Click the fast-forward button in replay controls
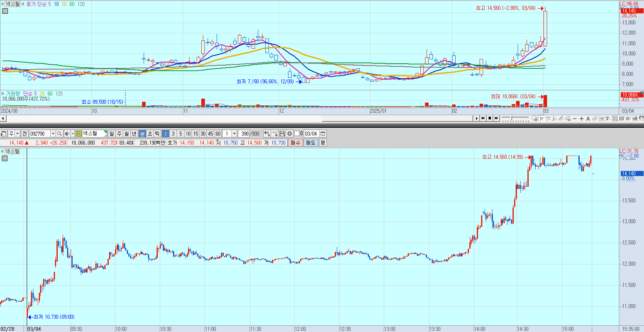This screenshot has height=332, width=644. click(x=496, y=118)
